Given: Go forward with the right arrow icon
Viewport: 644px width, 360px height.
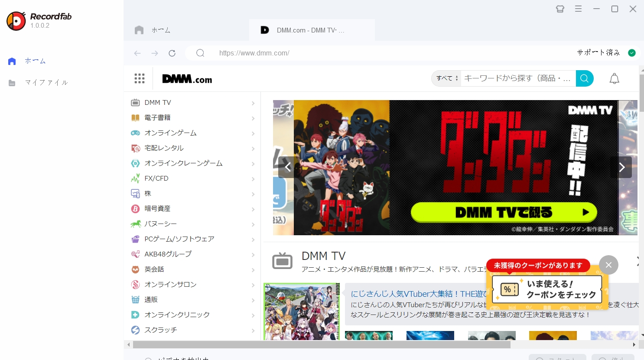Looking at the screenshot, I should pyautogui.click(x=155, y=53).
